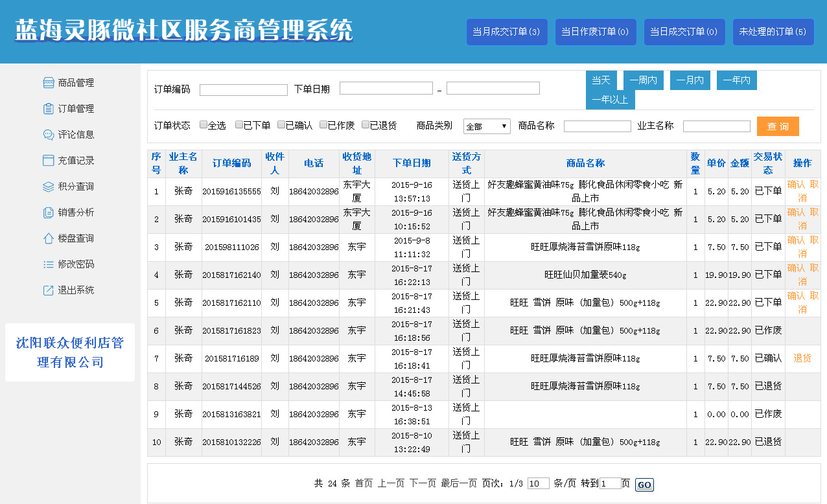The height and width of the screenshot is (504, 827).
Task: Focus the 业主名称 input field
Action: pos(717,126)
